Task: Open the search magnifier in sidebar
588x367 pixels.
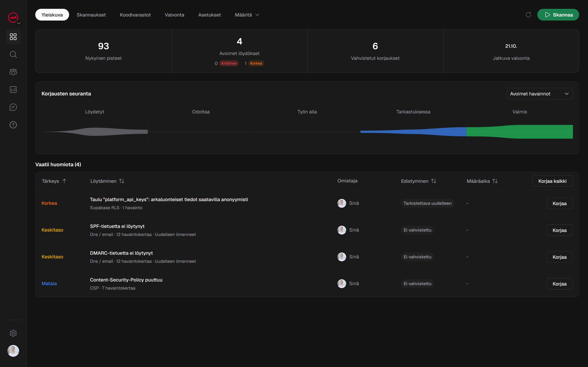Action: (x=13, y=54)
